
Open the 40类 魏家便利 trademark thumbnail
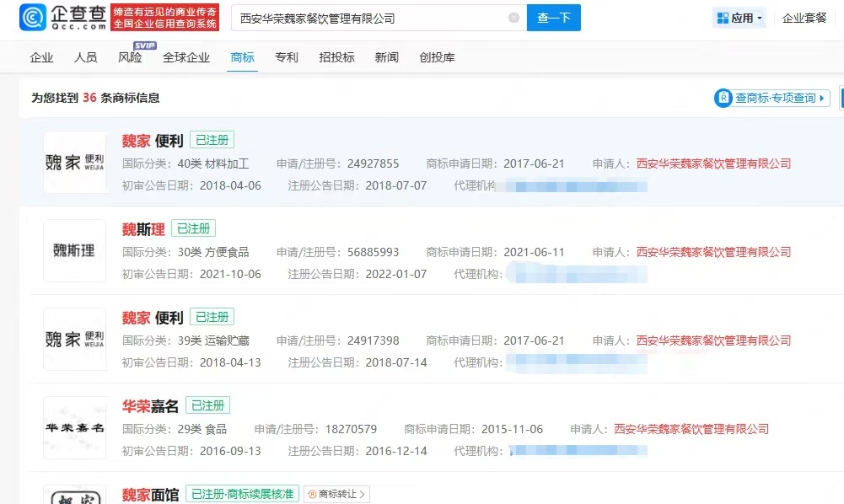[x=75, y=162]
